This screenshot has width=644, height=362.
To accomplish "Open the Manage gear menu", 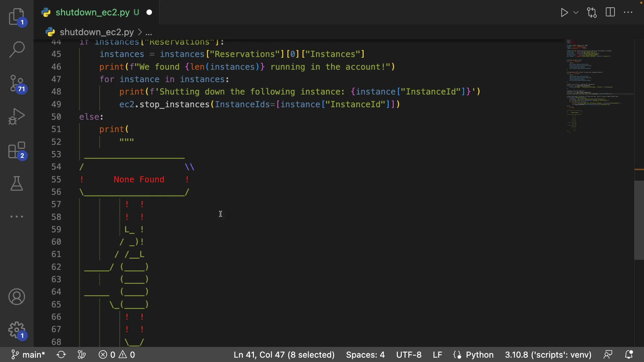I will coord(16,330).
